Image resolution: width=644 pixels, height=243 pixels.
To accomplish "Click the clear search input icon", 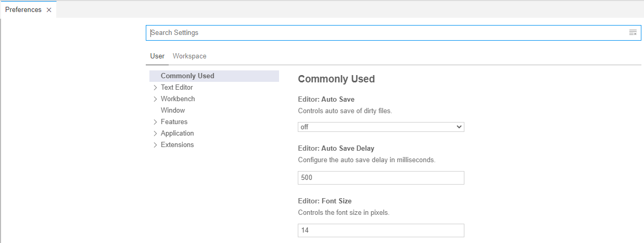I will point(633,33).
